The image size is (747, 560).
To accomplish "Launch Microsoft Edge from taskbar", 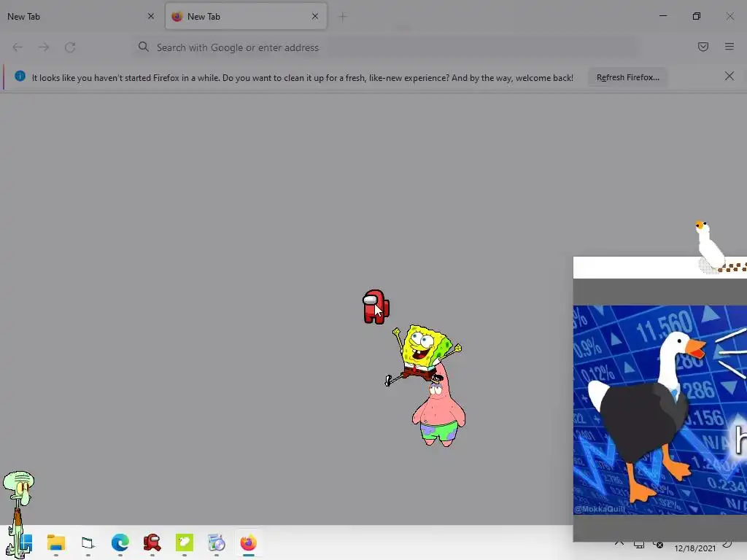I will (x=120, y=542).
